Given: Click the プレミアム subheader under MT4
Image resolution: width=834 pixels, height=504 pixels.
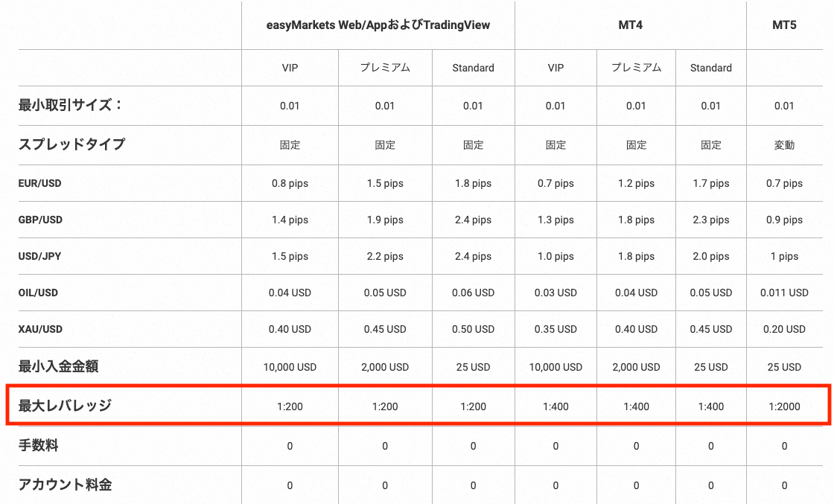Looking at the screenshot, I should 636,68.
